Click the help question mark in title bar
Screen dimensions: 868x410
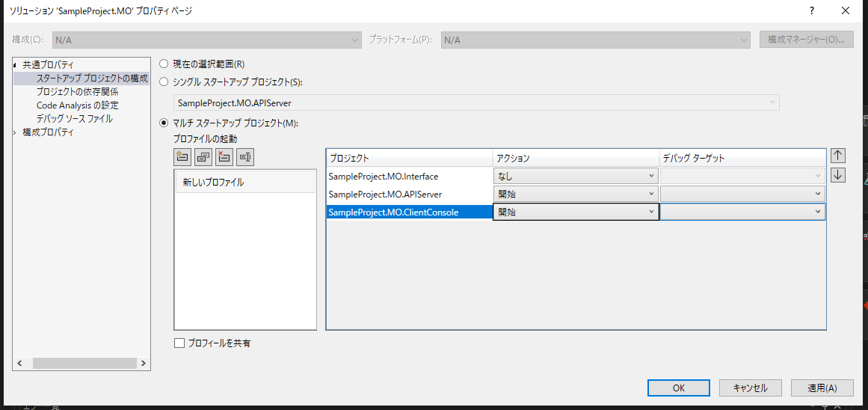coord(811,10)
